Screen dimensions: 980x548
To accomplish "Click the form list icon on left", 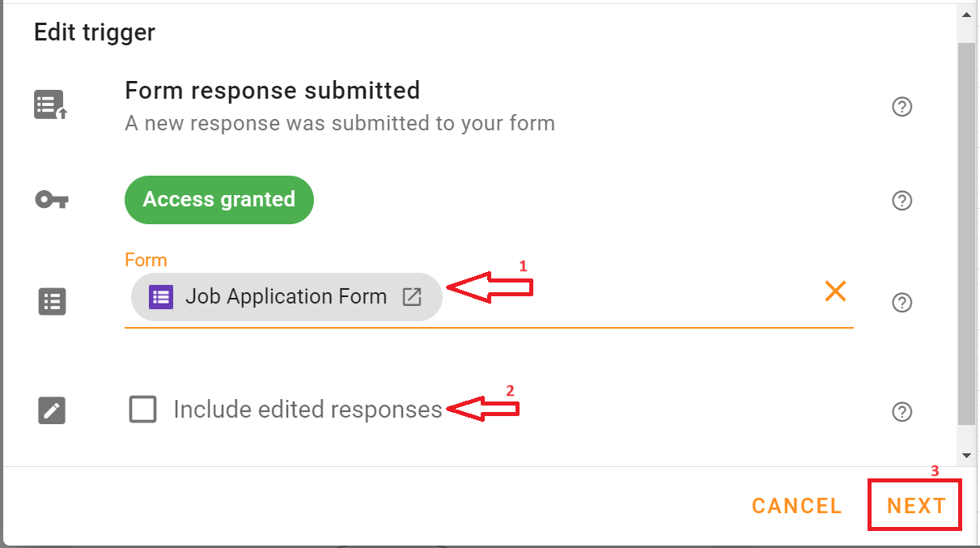I will [52, 302].
